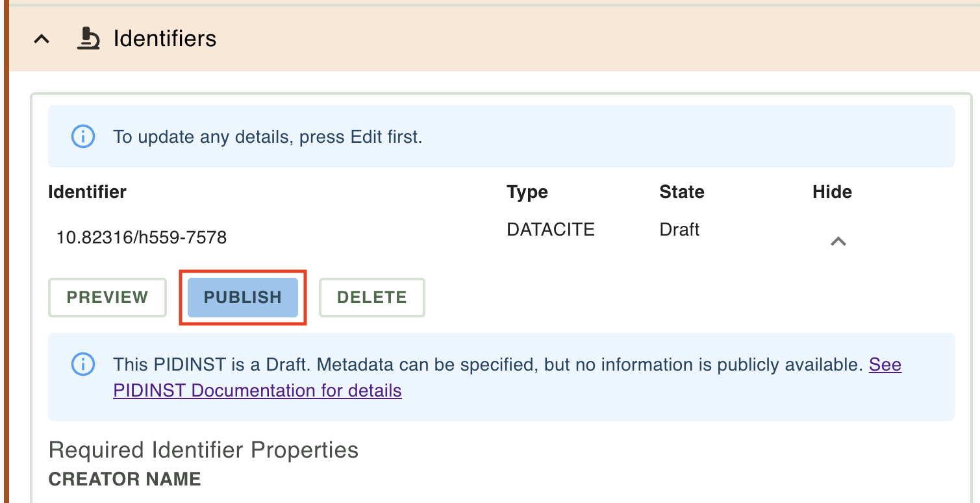Select the identifier 10.82316/h559-7578
Image resolution: width=980 pixels, height=503 pixels.
142,238
